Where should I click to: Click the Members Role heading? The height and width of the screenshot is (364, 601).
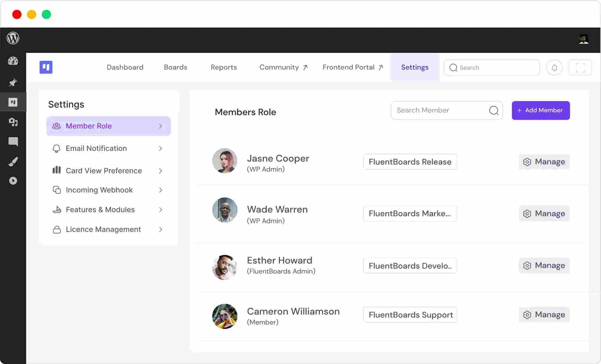point(245,112)
